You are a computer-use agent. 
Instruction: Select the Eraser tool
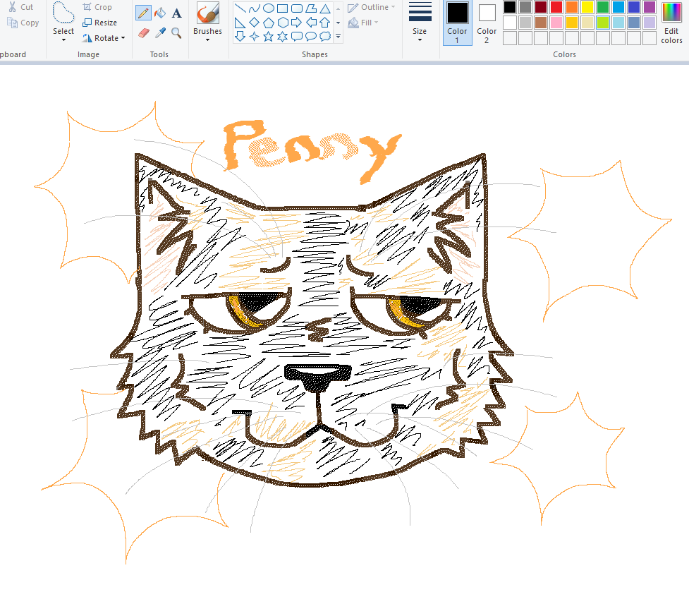coord(143,33)
